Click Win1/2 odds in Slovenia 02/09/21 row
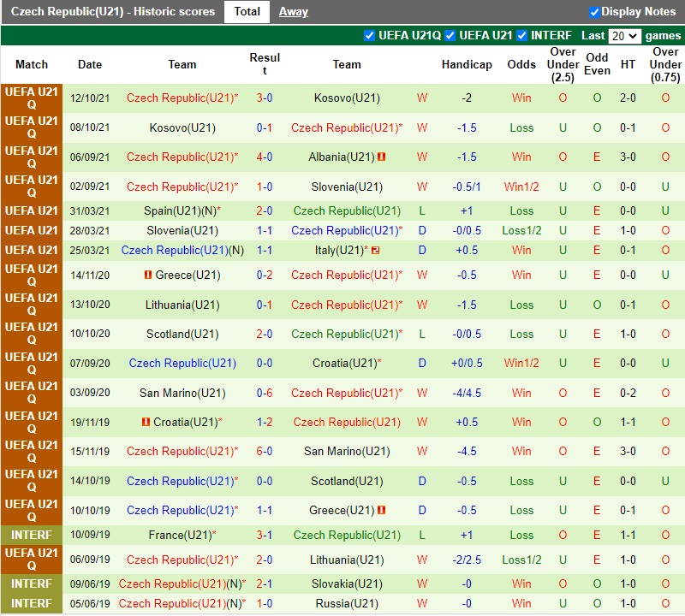 coord(521,187)
